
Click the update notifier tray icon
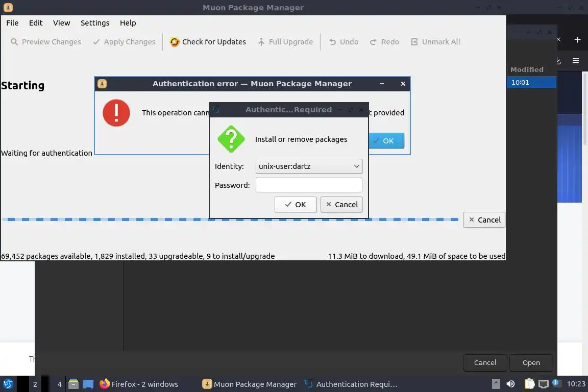pyautogui.click(x=556, y=383)
